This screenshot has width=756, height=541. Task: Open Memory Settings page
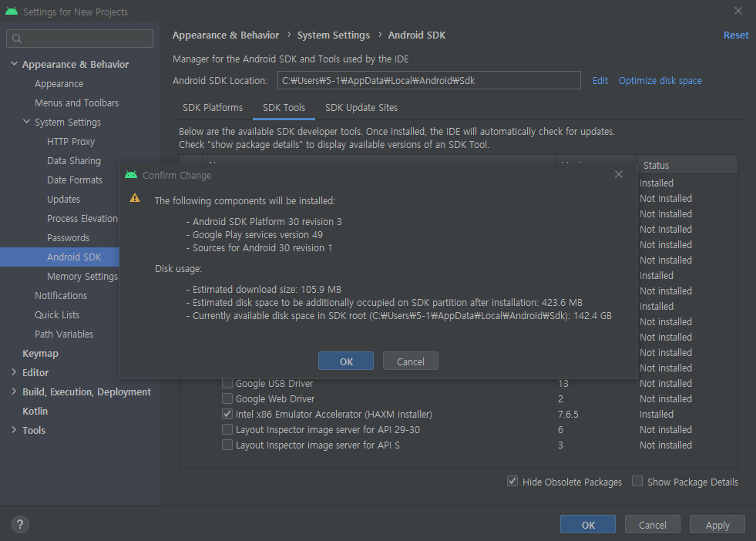(82, 277)
